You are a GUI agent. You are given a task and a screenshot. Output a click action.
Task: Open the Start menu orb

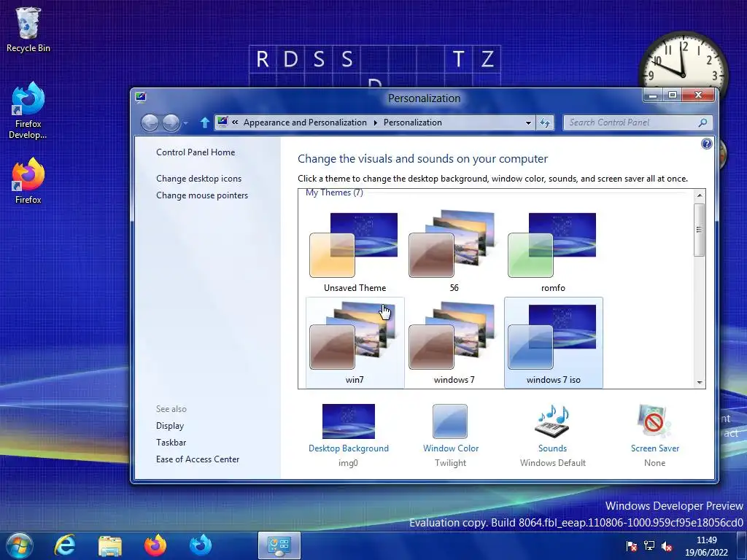point(20,545)
